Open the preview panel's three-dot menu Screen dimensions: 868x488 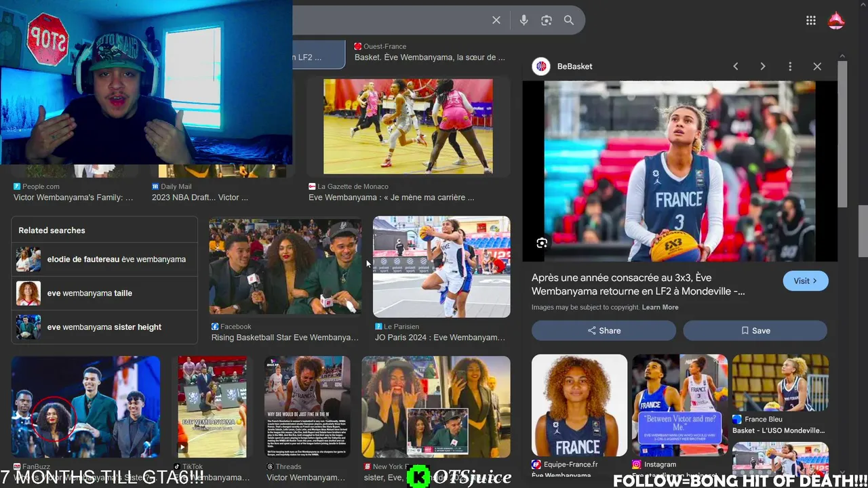tap(790, 66)
